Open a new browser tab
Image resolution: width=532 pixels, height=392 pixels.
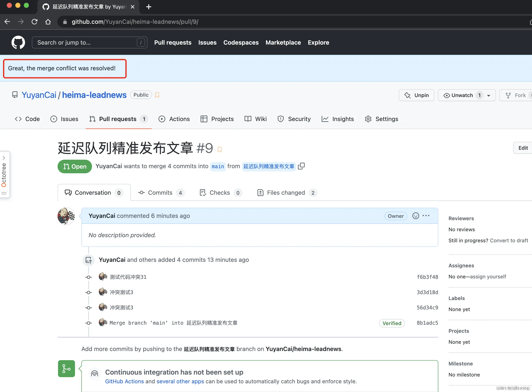(x=149, y=7)
